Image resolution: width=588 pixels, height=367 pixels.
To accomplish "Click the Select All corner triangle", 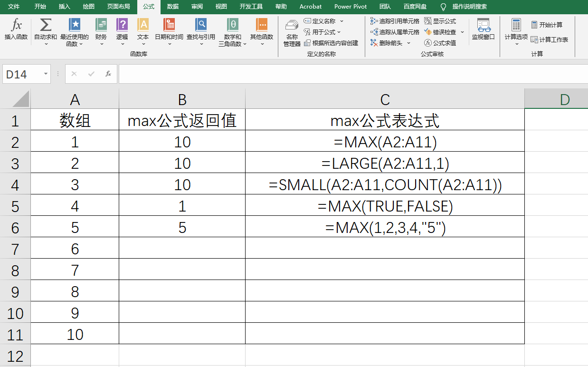I will (x=20, y=99).
